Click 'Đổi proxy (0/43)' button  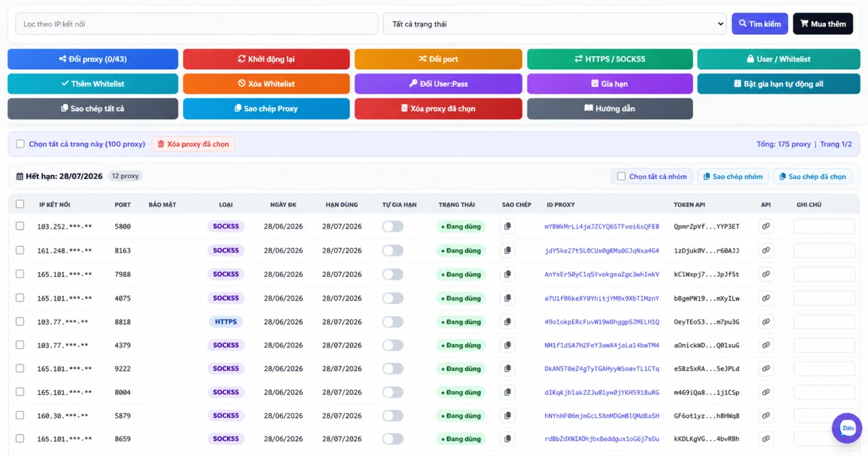pyautogui.click(x=93, y=59)
